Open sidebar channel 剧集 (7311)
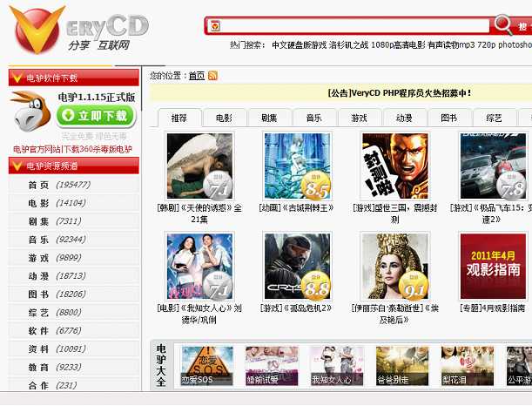 [74, 221]
